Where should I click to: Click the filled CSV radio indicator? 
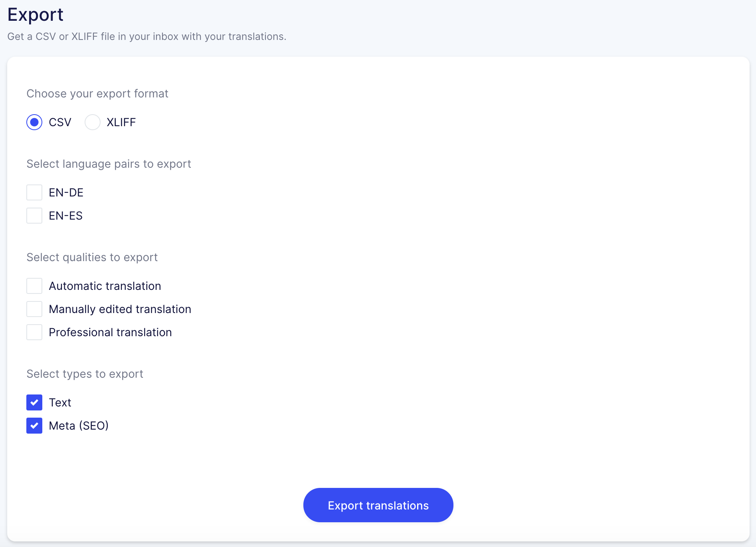pos(34,122)
